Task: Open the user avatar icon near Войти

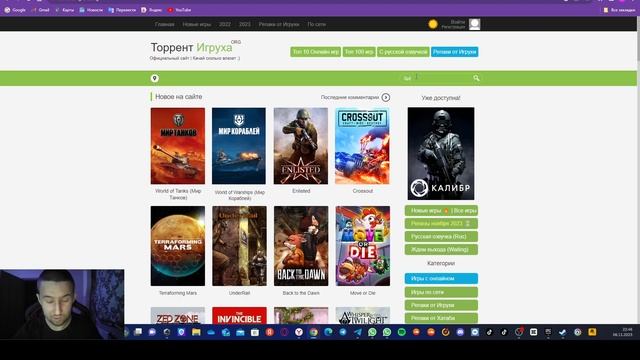Action: point(474,24)
